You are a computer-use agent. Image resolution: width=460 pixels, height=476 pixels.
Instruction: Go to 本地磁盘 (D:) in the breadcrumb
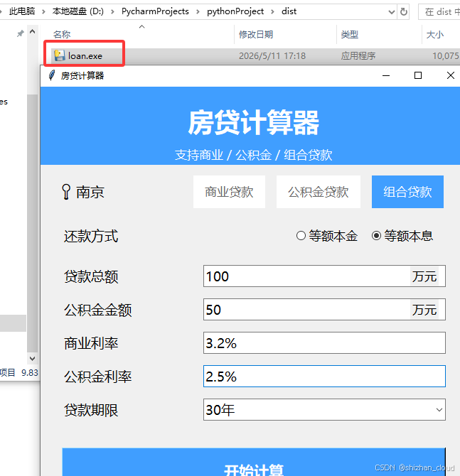tap(77, 11)
